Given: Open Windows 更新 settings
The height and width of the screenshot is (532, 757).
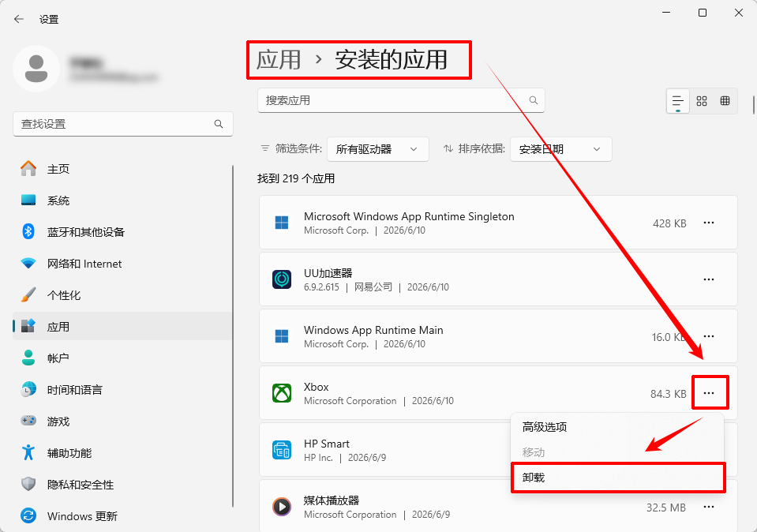Looking at the screenshot, I should pos(123,516).
